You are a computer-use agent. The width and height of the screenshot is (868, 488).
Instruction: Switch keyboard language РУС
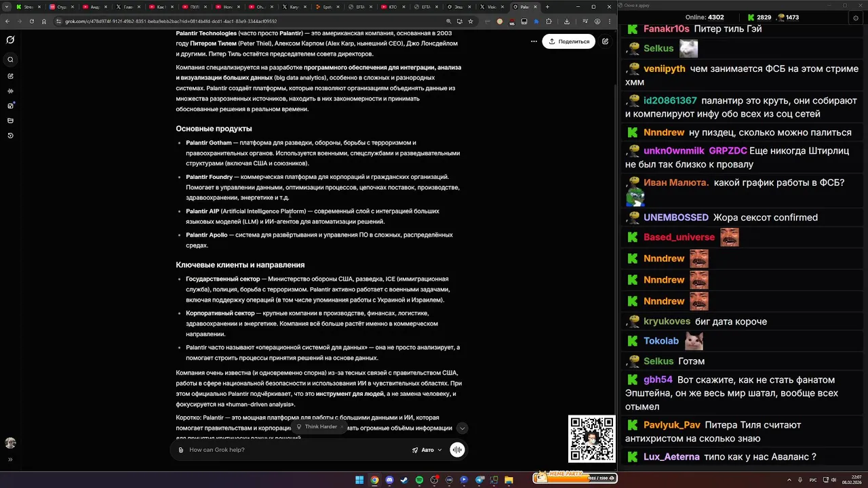click(814, 480)
